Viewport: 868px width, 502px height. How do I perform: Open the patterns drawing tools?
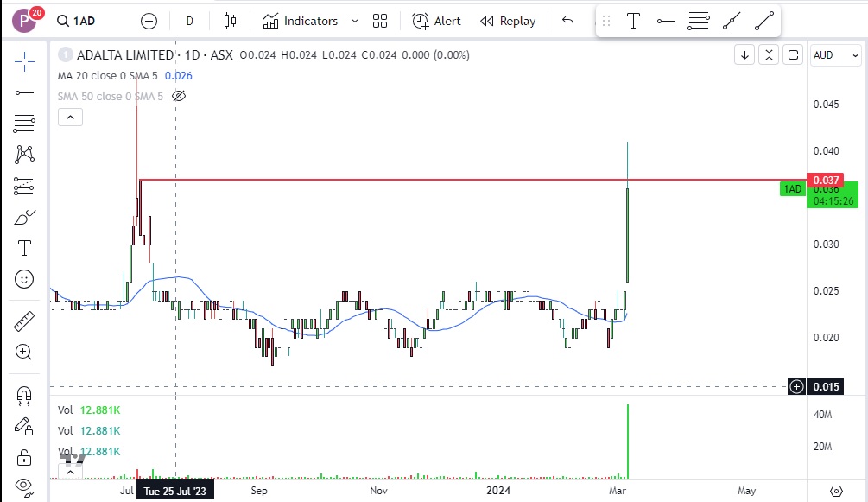24,154
